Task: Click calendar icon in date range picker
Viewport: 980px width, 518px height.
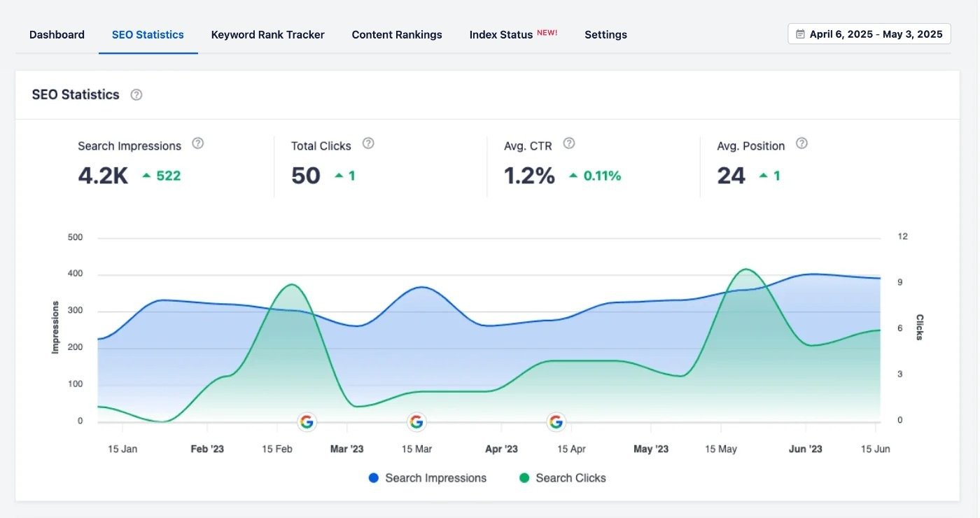Action: [800, 34]
